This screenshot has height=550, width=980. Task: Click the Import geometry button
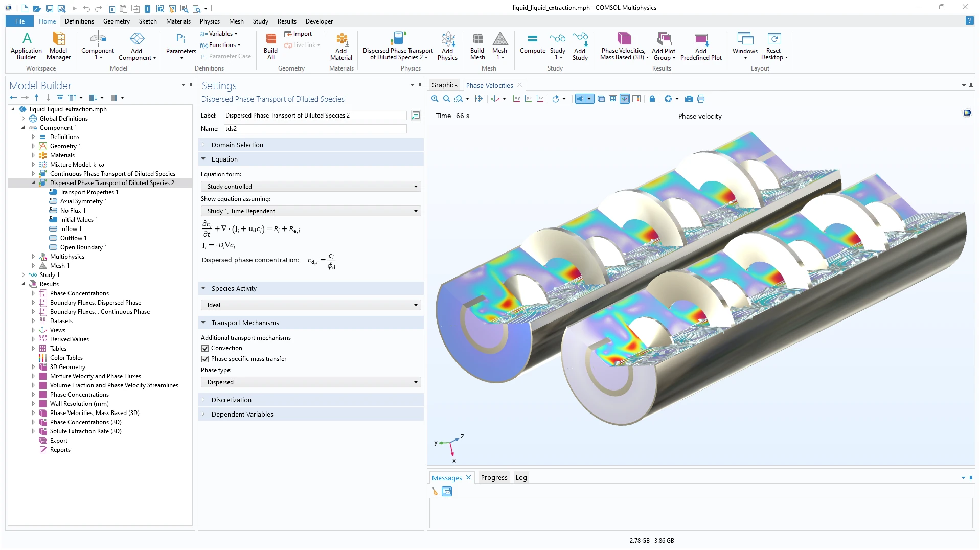click(298, 34)
